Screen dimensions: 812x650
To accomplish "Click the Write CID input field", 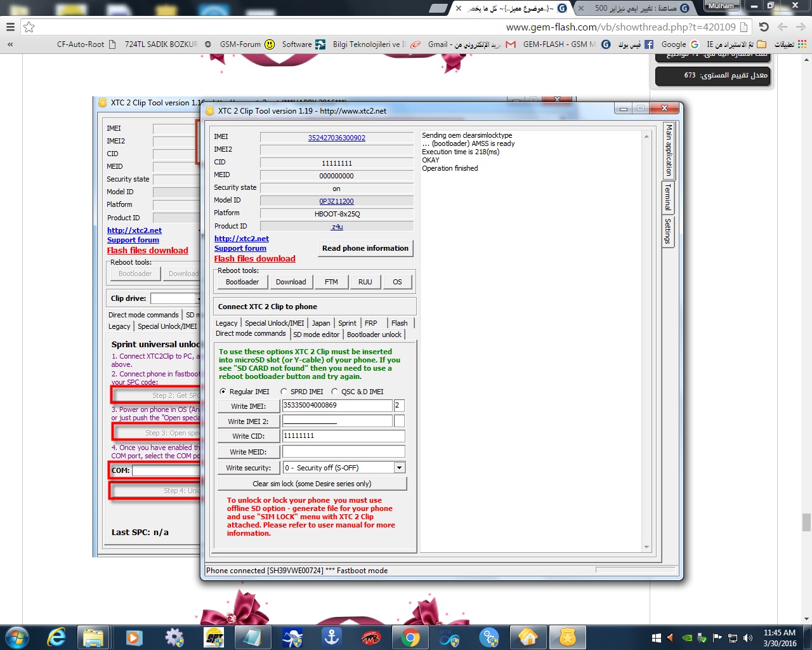I will coord(343,436).
